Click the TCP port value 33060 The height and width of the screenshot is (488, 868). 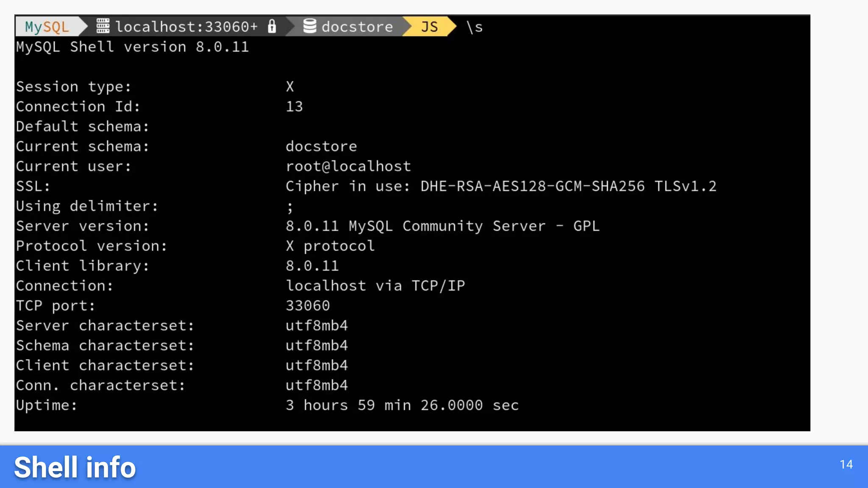coord(308,306)
